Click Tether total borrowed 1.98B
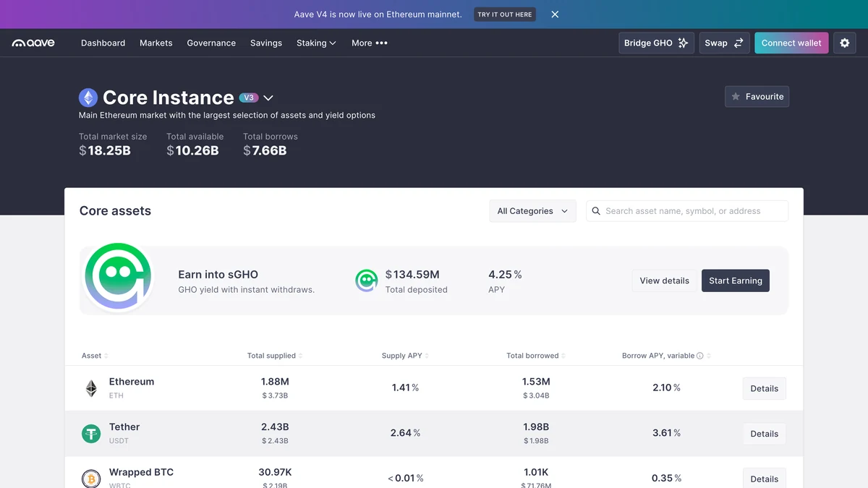The height and width of the screenshot is (488, 868). pos(536,427)
